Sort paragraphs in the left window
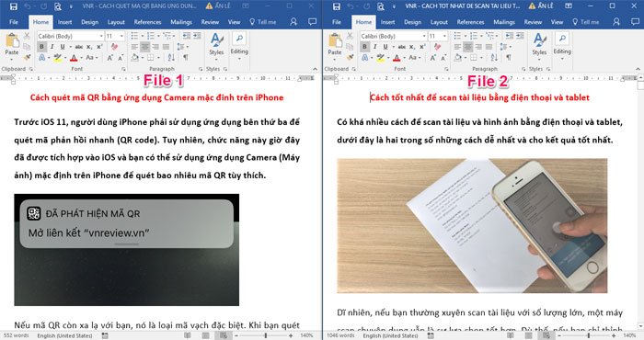644x340 pixels. tap(171, 57)
